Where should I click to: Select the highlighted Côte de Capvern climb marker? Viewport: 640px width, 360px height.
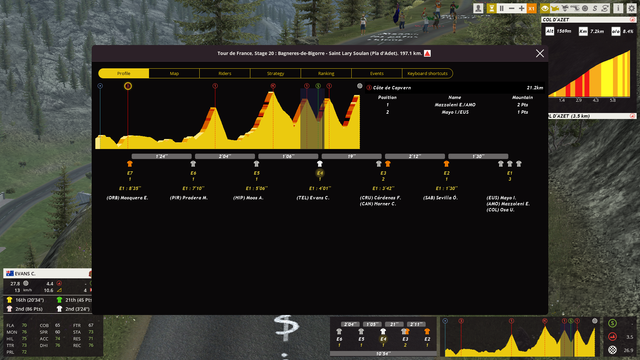tap(128, 86)
